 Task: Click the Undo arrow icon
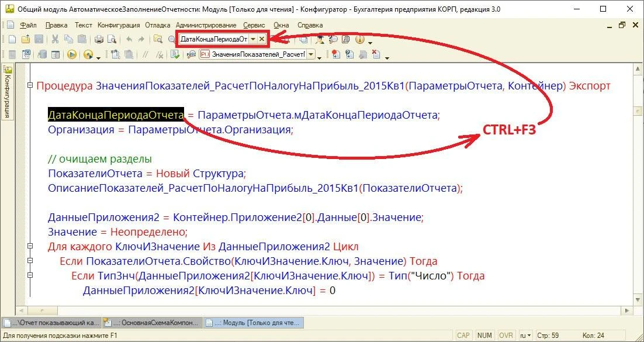129,40
